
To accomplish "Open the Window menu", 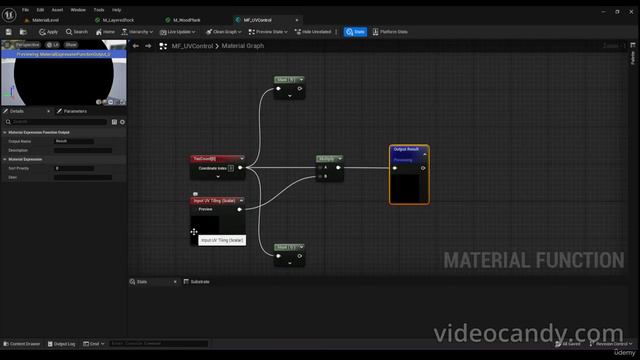I will 78,10.
